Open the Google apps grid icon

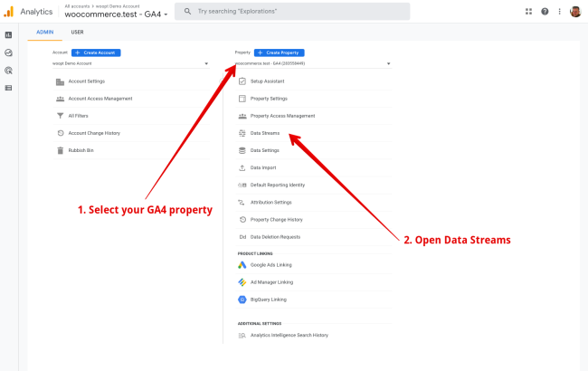tap(529, 12)
